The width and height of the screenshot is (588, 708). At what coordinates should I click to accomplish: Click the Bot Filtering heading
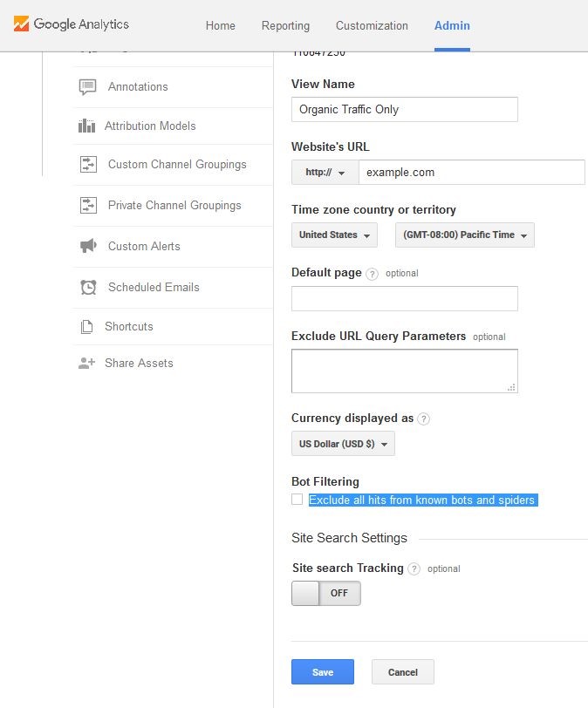coord(325,482)
